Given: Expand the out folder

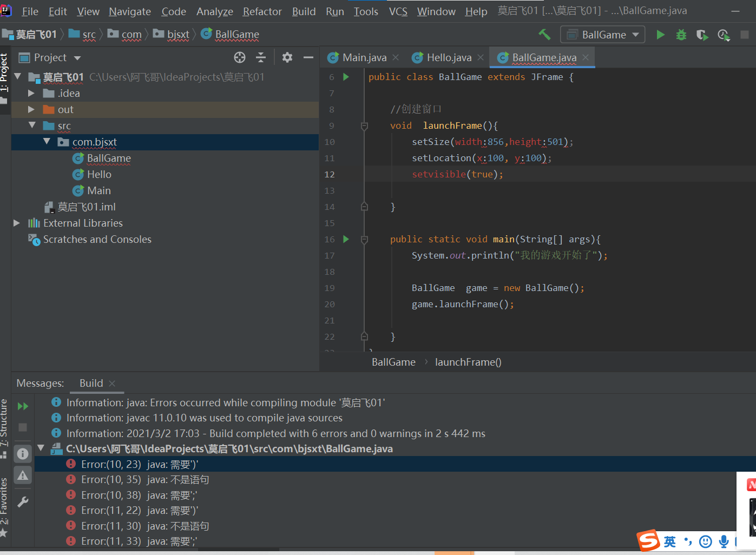Looking at the screenshot, I should click(31, 109).
